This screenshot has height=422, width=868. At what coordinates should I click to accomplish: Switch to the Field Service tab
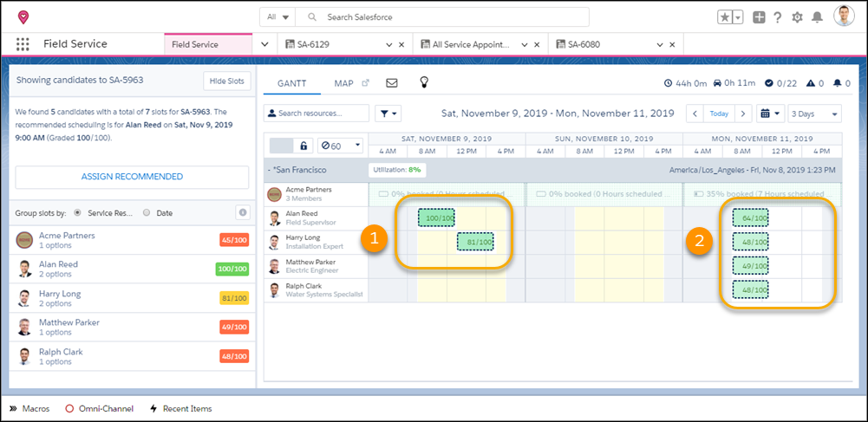208,45
